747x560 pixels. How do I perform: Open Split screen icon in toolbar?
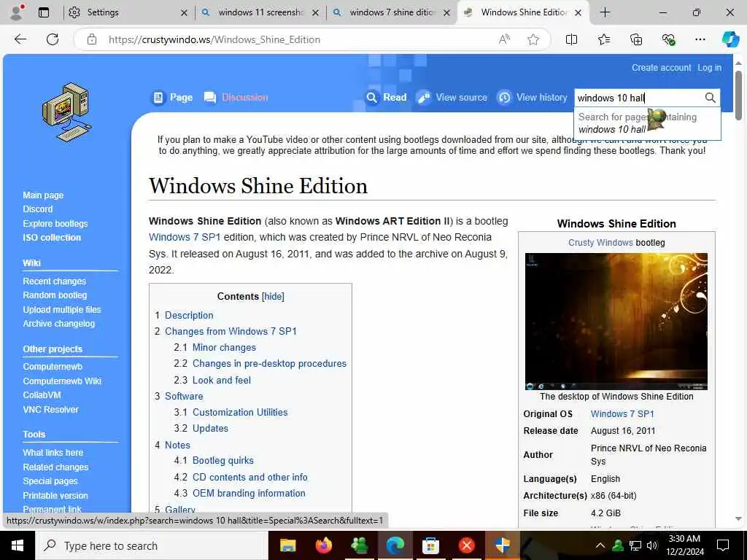[x=571, y=39]
